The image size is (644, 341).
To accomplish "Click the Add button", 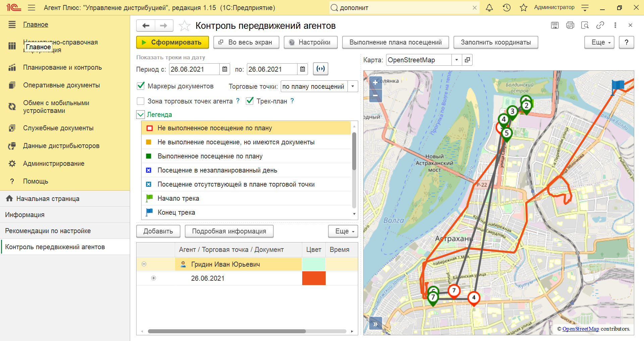I will point(158,231).
